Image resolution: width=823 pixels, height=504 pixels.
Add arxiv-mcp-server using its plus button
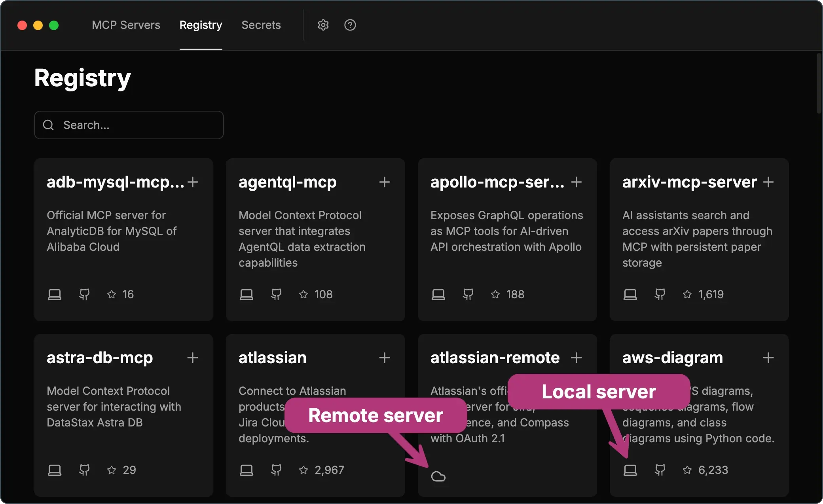[x=769, y=182]
